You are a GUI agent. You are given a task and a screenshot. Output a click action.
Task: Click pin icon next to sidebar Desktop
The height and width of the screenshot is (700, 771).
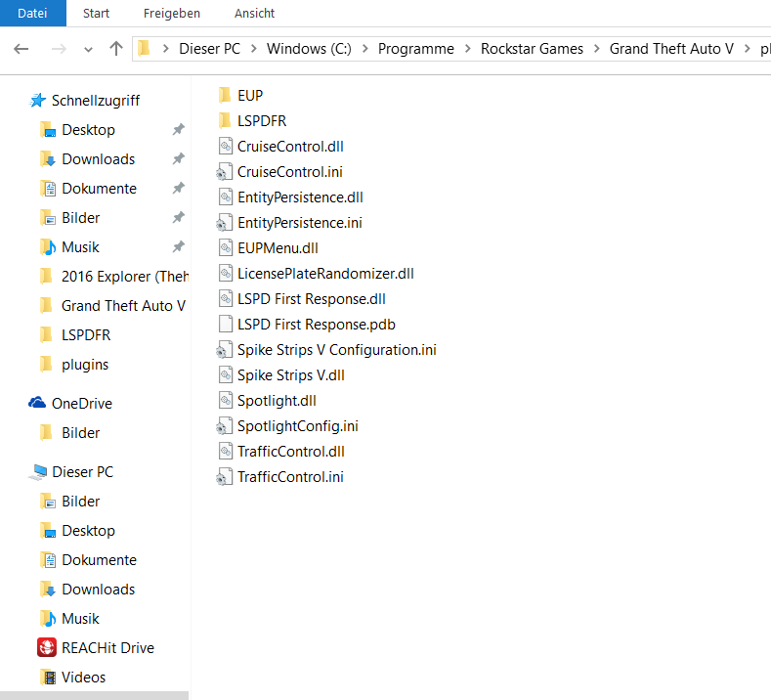178,129
